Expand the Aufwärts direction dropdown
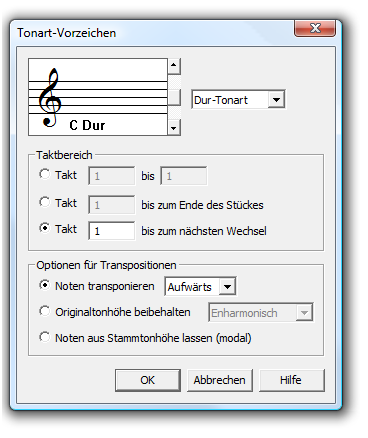 click(227, 286)
